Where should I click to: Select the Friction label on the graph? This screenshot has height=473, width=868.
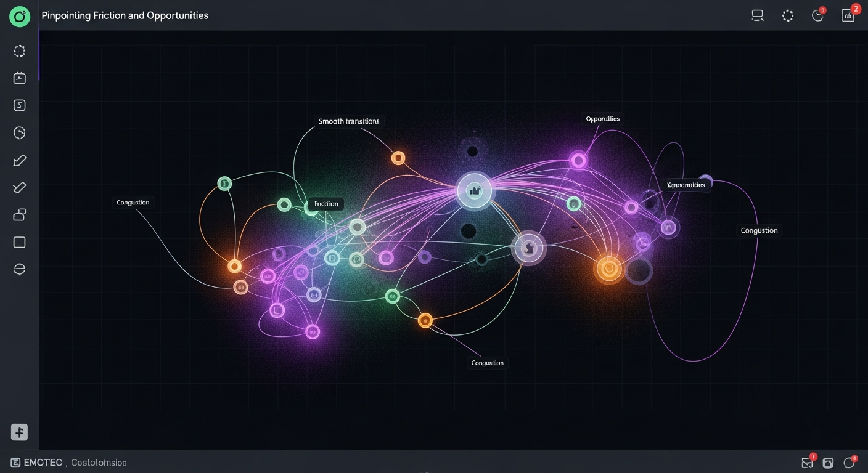click(326, 203)
